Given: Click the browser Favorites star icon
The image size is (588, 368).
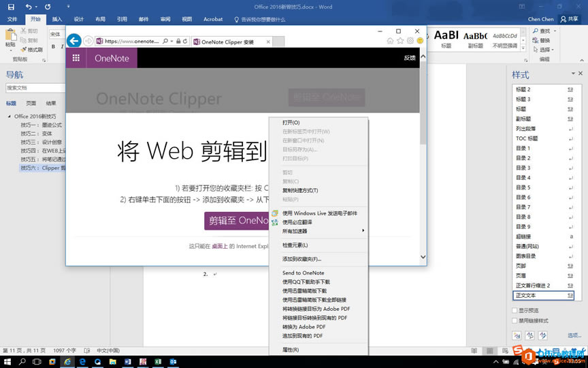Looking at the screenshot, I should (400, 41).
